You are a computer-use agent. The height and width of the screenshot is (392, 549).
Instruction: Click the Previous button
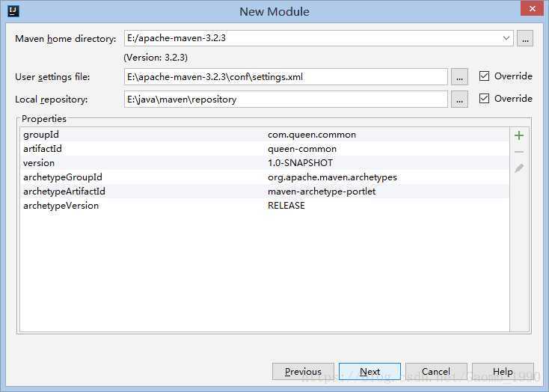[303, 371]
